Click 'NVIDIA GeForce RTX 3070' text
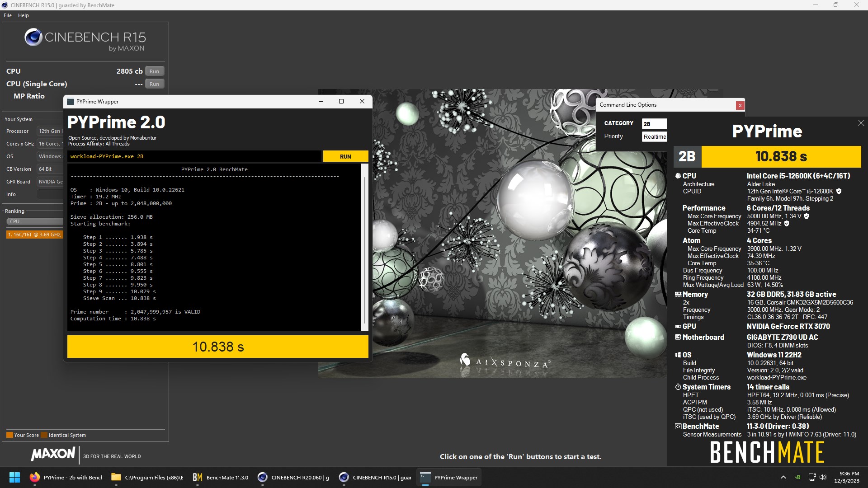This screenshot has width=868, height=488. pos(788,326)
